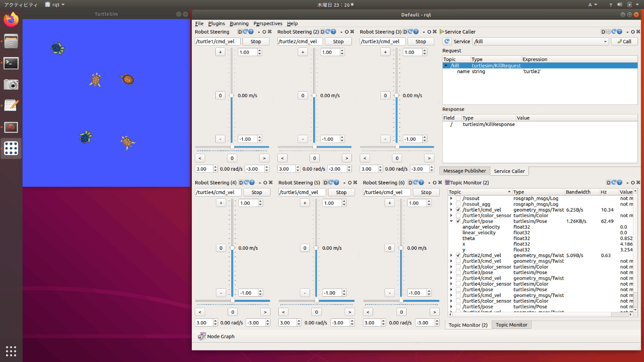Open the File menu in rqt
644x362 pixels.
(x=199, y=23)
